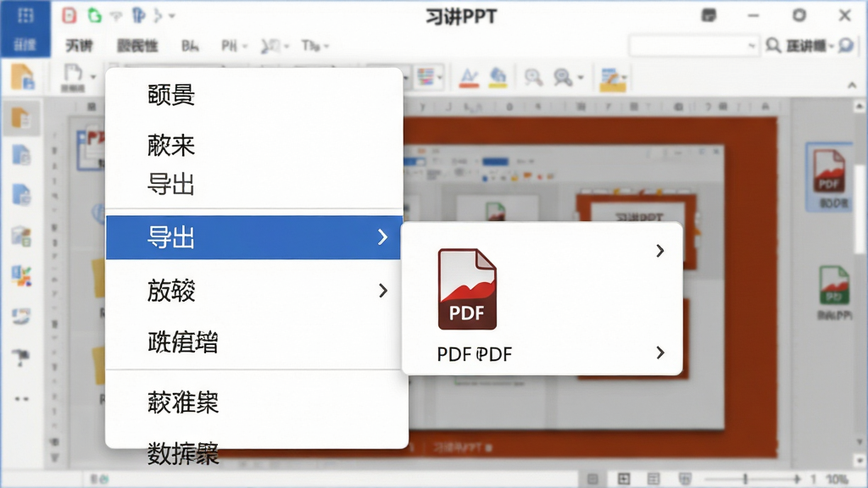
Task: Click the fourth sidebar icon
Action: 21,236
